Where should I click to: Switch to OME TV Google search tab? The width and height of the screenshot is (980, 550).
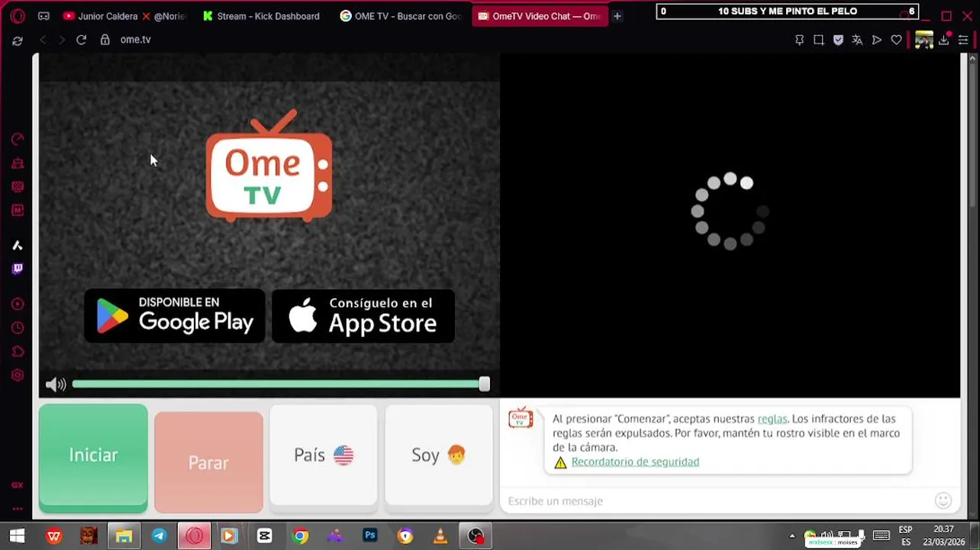(401, 16)
